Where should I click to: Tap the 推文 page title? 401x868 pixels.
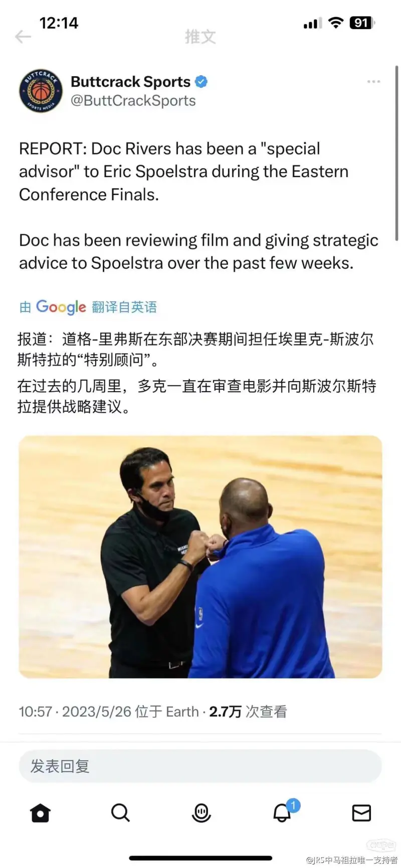tap(200, 37)
